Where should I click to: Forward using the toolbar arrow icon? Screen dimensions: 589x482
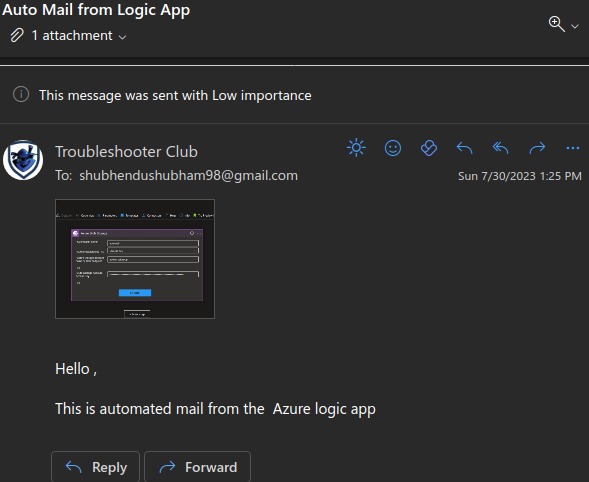coord(537,148)
